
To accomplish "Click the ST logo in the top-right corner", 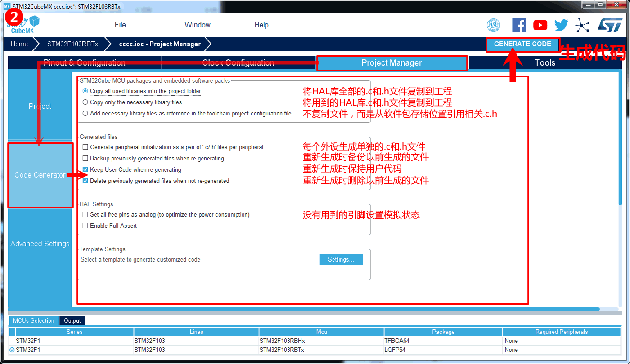I will point(610,25).
